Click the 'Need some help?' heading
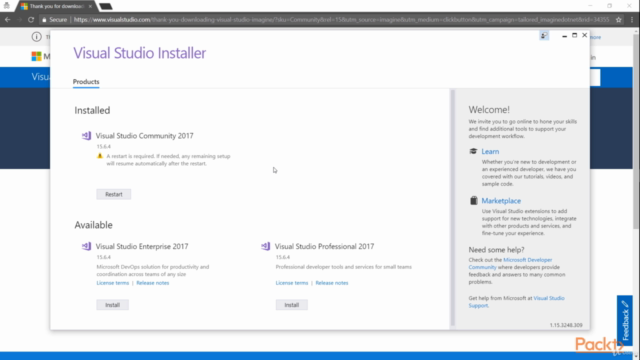This screenshot has width=640, height=360. 496,250
